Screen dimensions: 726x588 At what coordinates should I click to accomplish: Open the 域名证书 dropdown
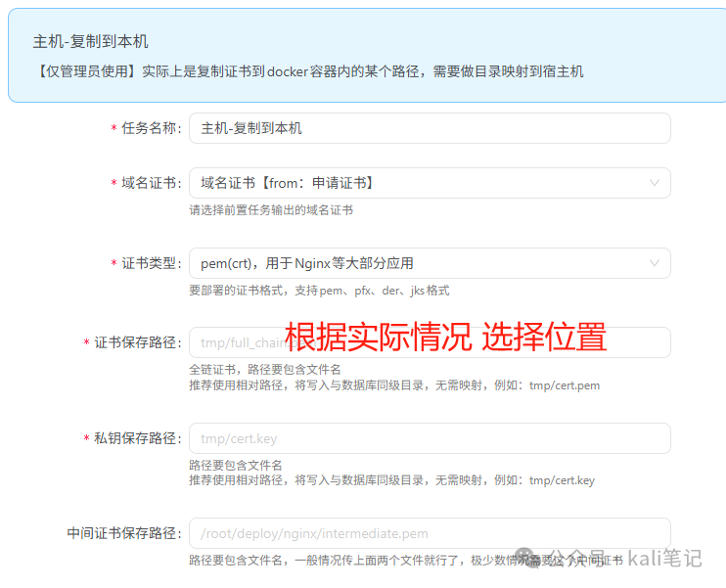click(430, 183)
